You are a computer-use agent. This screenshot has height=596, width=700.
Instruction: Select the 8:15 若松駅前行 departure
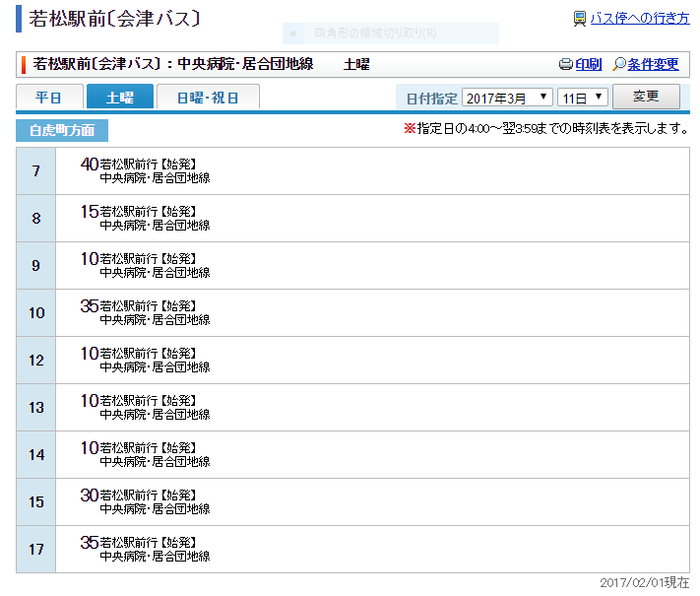click(x=145, y=219)
